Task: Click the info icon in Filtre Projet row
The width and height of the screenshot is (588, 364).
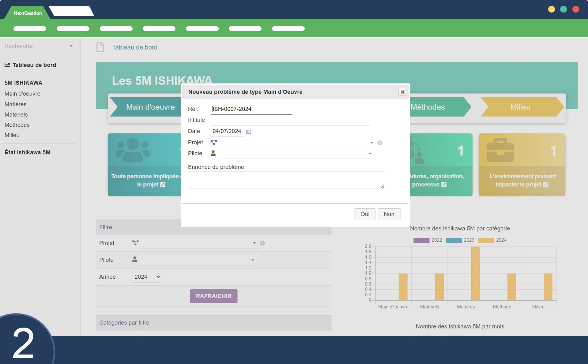Action: [x=262, y=243]
